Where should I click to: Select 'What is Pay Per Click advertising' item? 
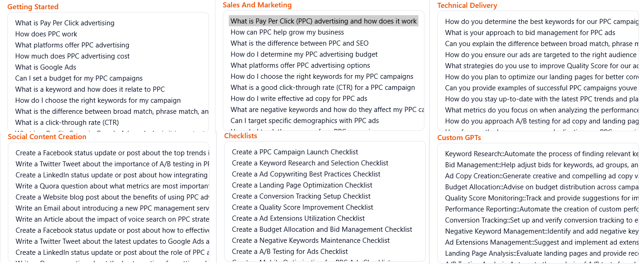[65, 23]
